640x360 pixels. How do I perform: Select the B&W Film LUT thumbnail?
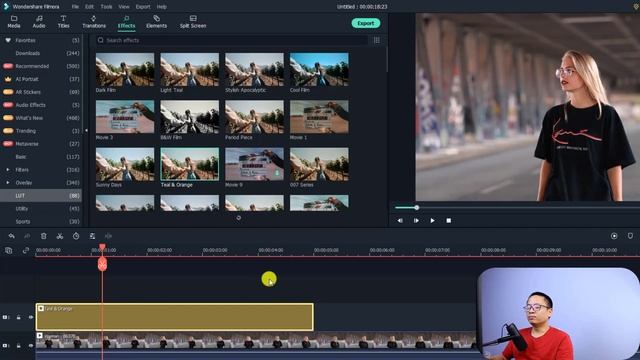[x=189, y=117]
